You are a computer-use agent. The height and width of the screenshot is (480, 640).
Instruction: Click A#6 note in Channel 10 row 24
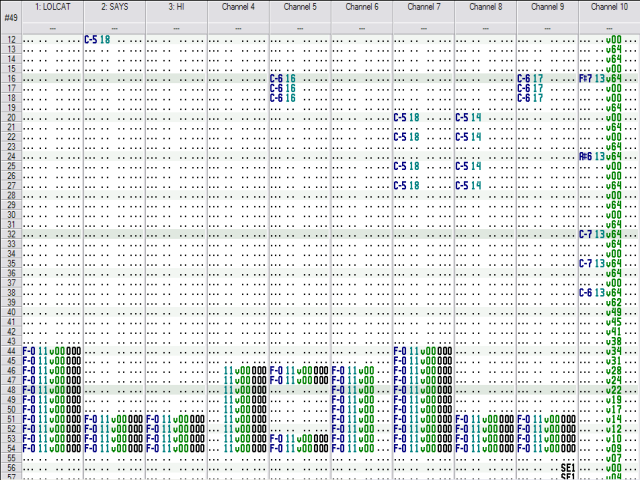coord(585,156)
